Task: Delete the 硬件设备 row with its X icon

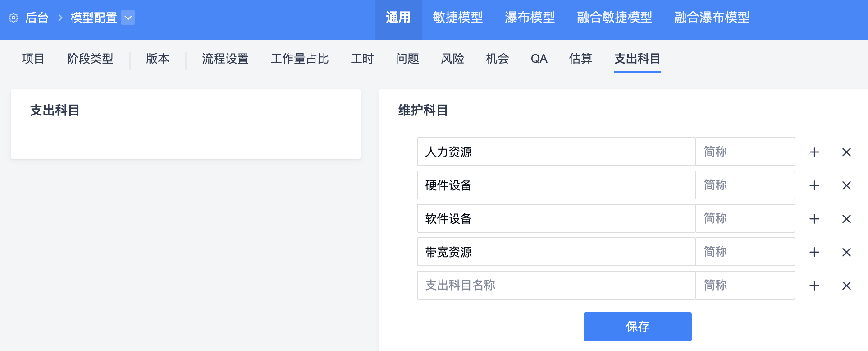Action: (846, 185)
